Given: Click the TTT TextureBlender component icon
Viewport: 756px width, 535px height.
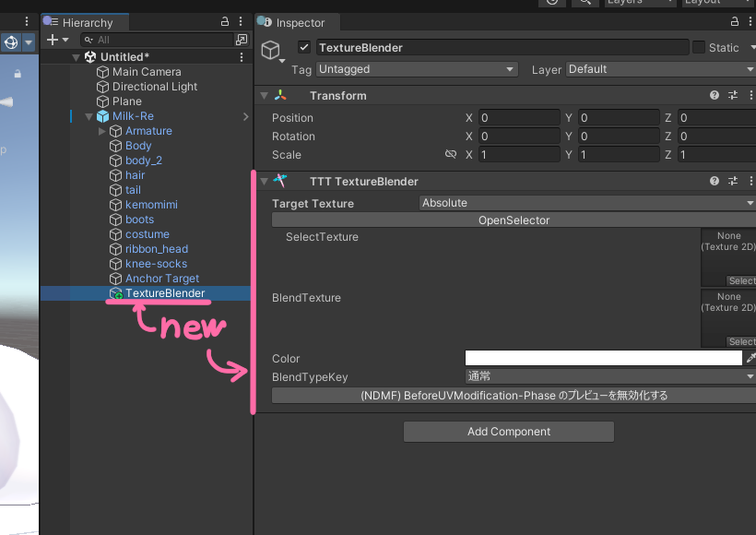Looking at the screenshot, I should tap(279, 181).
